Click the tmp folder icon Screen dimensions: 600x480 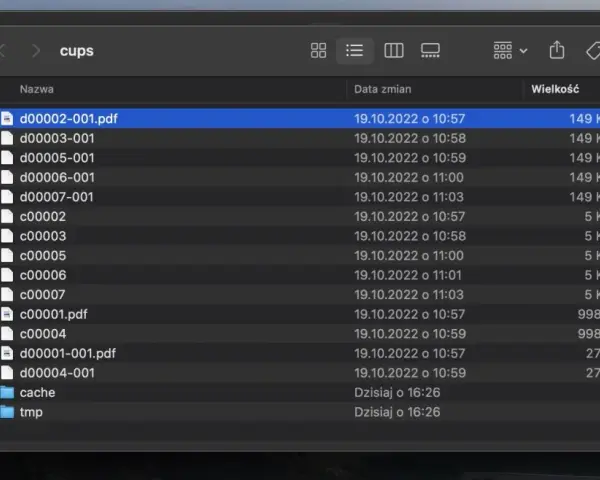click(7, 411)
